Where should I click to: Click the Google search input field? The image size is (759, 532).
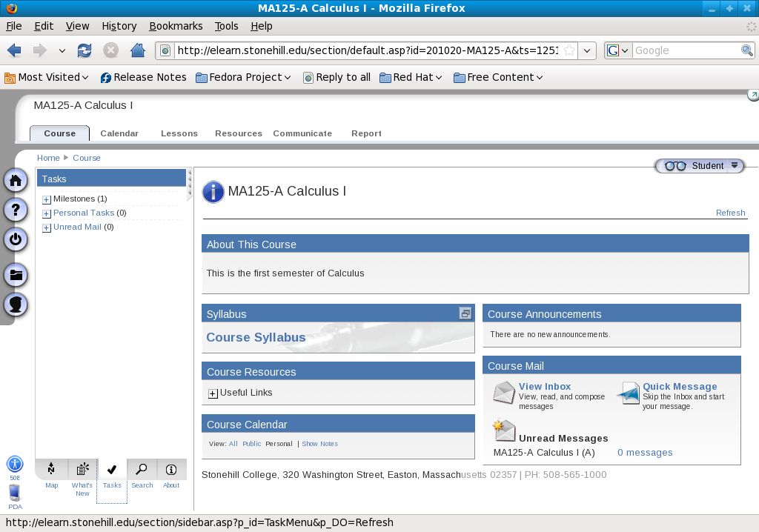[686, 50]
